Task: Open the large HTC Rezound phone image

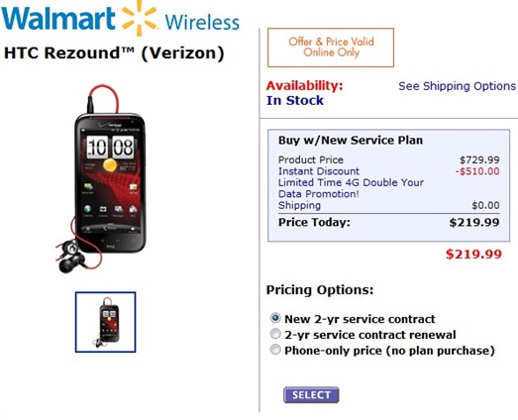Action: [101, 179]
